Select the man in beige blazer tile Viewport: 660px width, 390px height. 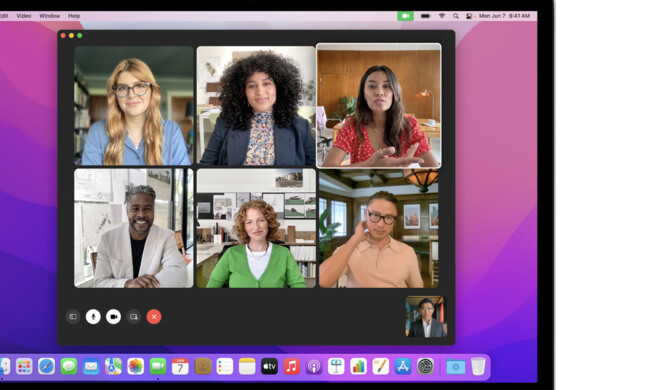pos(134,228)
